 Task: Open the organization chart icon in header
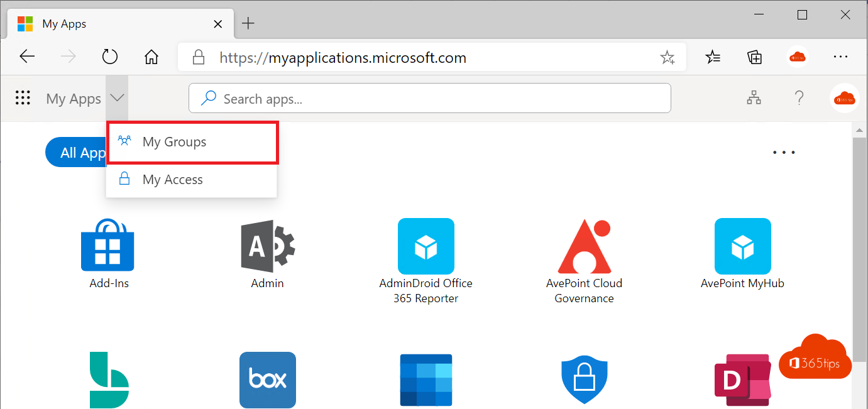(x=754, y=98)
